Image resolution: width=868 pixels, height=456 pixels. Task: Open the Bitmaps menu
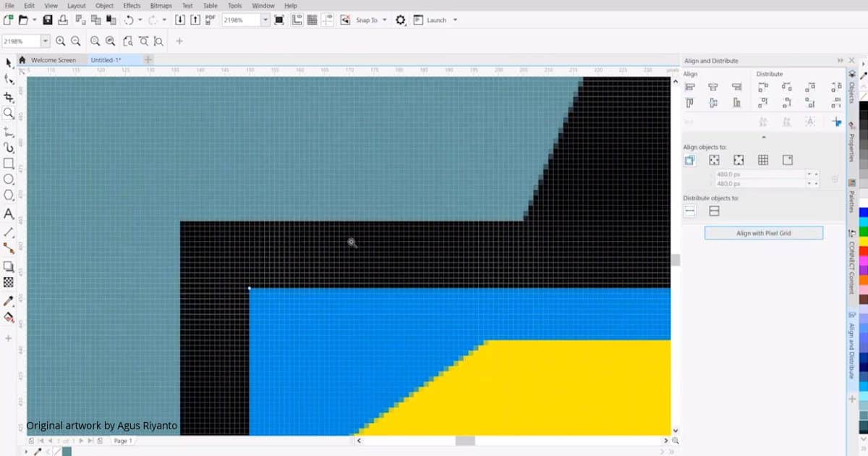161,6
